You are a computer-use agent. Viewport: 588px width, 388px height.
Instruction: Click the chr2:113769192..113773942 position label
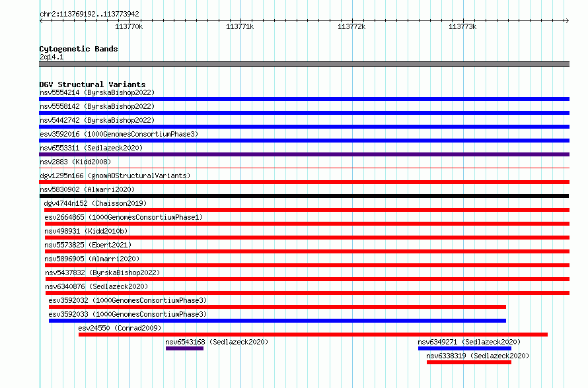(x=89, y=14)
